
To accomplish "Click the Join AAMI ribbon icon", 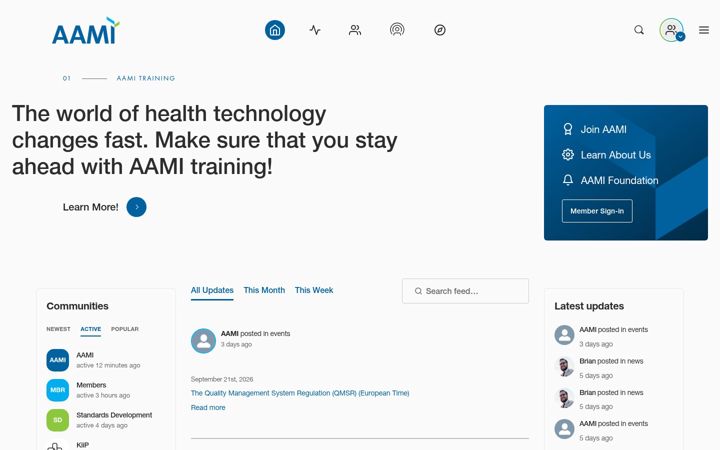I will pos(568,129).
